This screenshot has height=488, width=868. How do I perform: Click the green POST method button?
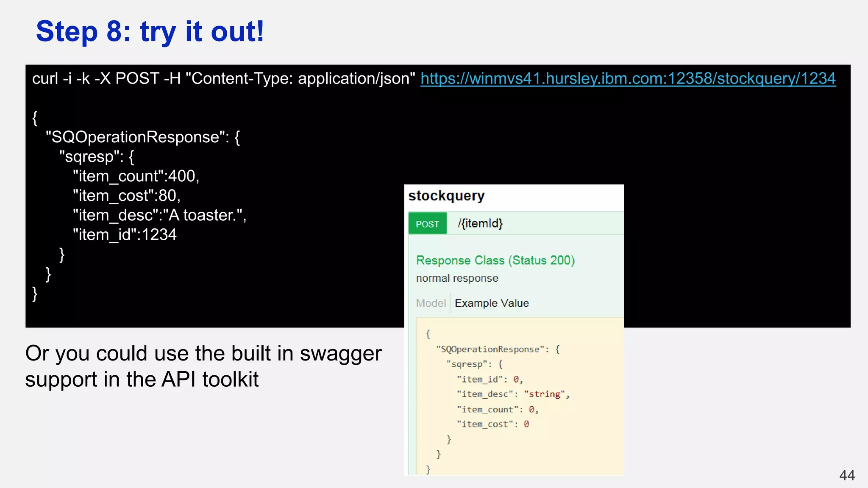coord(427,224)
